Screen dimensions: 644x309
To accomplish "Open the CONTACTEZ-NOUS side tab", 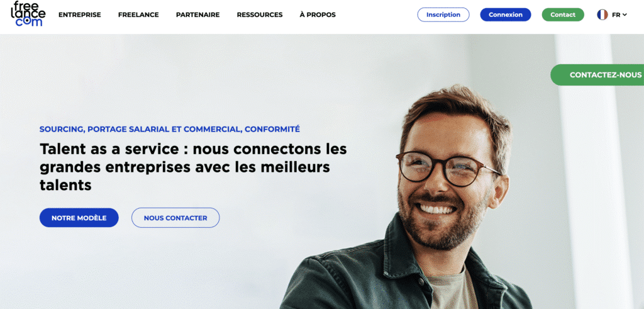I will [597, 75].
